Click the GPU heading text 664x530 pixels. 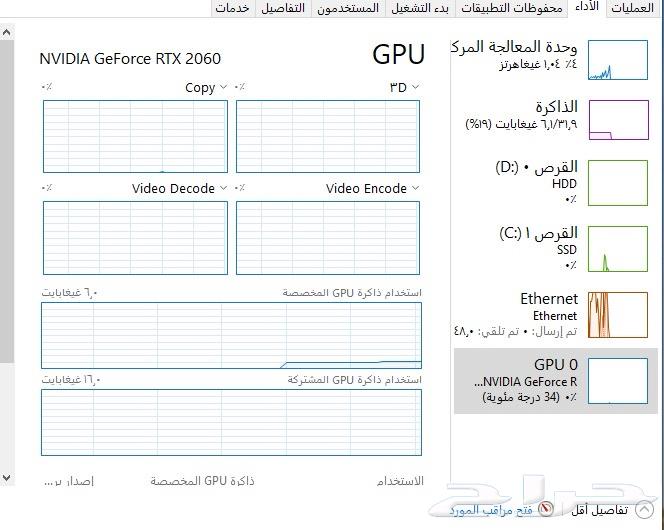(398, 54)
